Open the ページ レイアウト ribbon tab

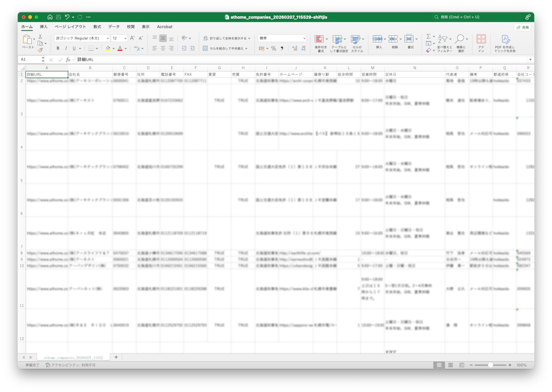pos(70,27)
